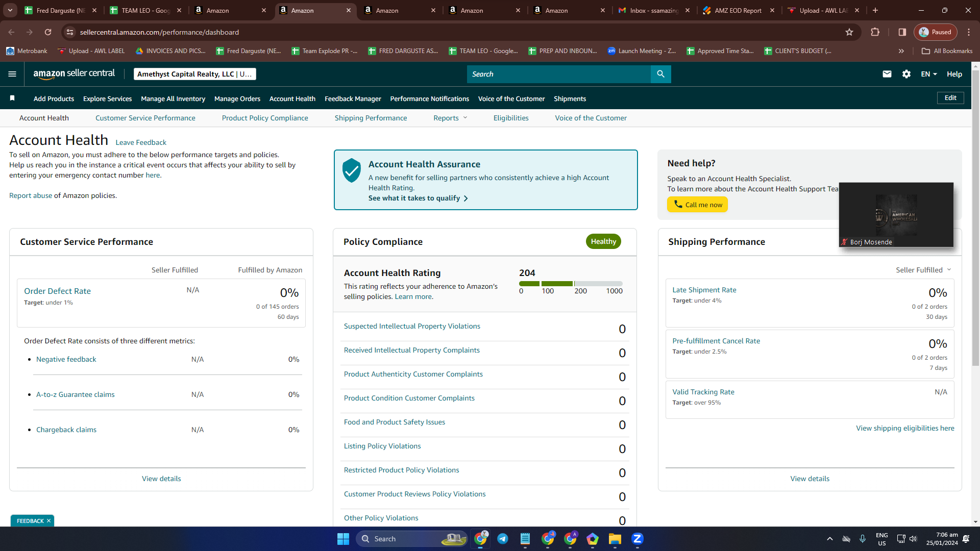Click the Account Health Rating progress bar
The width and height of the screenshot is (980, 551).
click(x=571, y=283)
